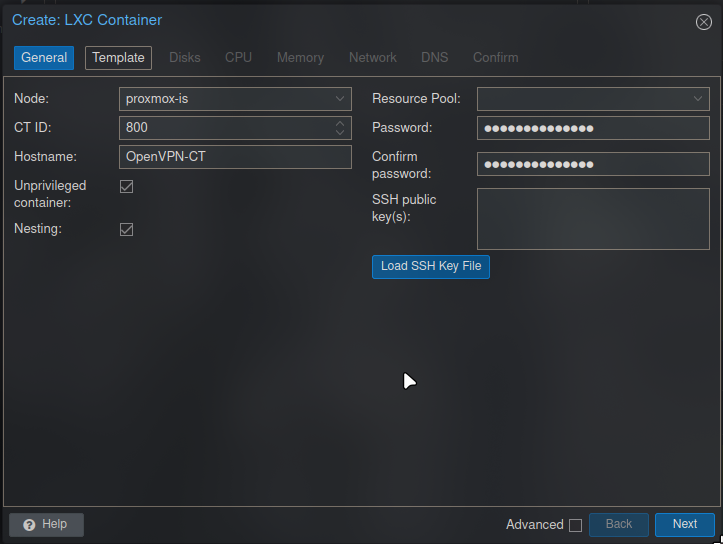Expand the Node dropdown
This screenshot has height=544, width=723.
pos(340,99)
